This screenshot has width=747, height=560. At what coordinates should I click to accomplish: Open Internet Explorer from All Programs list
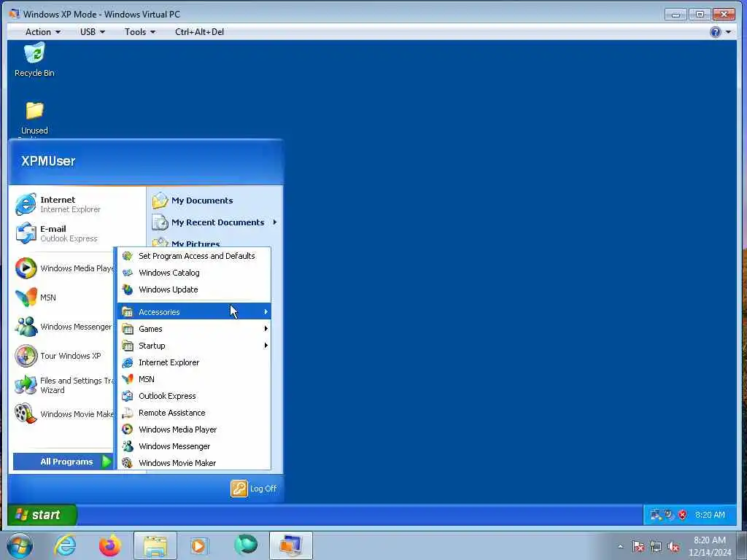194,362
